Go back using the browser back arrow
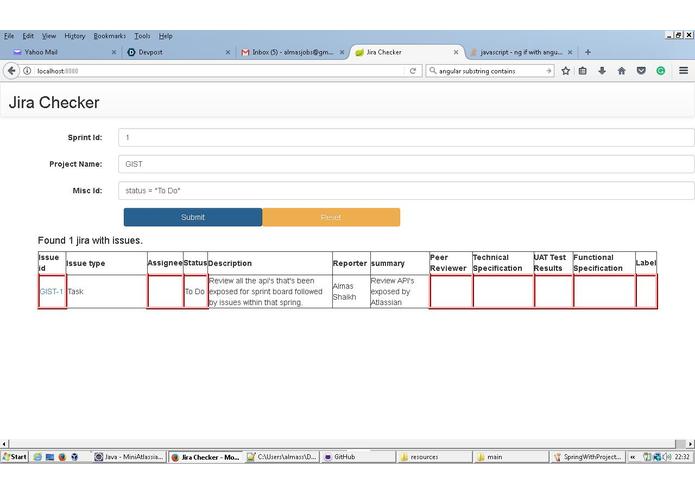The height and width of the screenshot is (494, 695). point(12,71)
